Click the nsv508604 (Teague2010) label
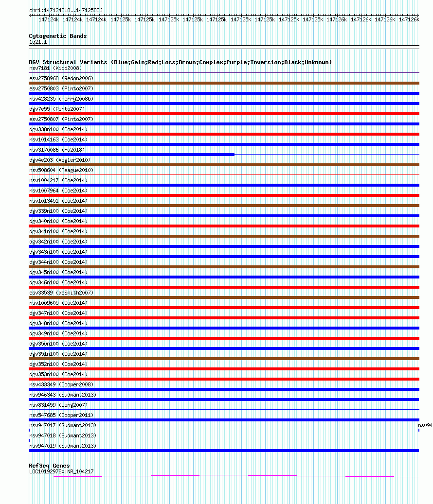 click(61, 171)
